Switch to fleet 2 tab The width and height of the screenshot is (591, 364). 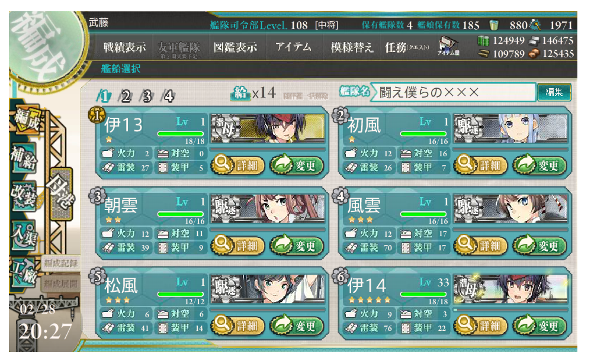125,96
